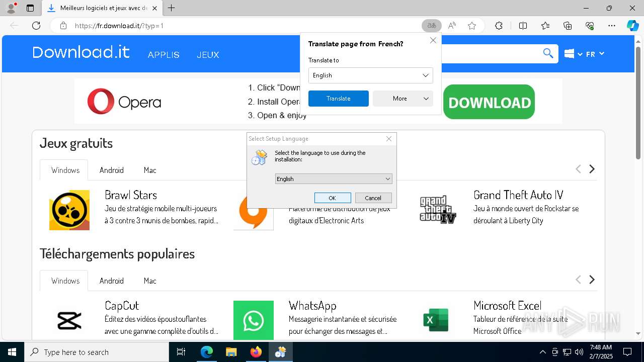
Task: Show hidden system tray icons
Action: coord(542,352)
